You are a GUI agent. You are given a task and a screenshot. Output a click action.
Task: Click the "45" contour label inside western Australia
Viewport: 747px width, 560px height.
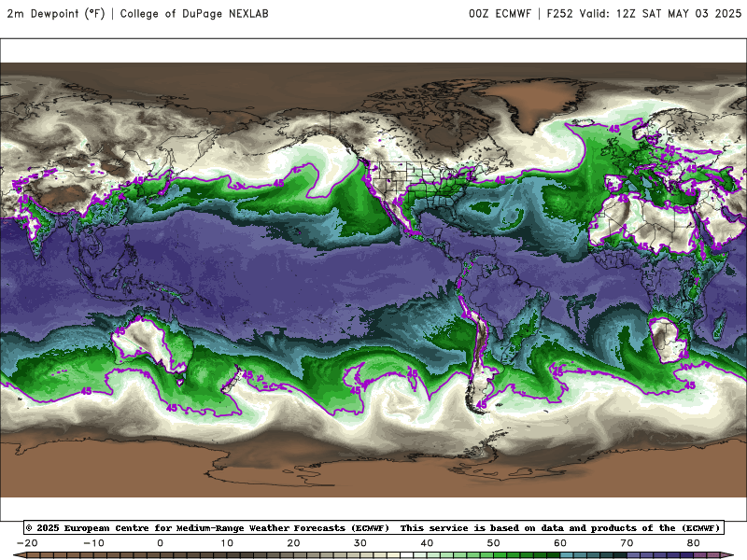tap(120, 331)
